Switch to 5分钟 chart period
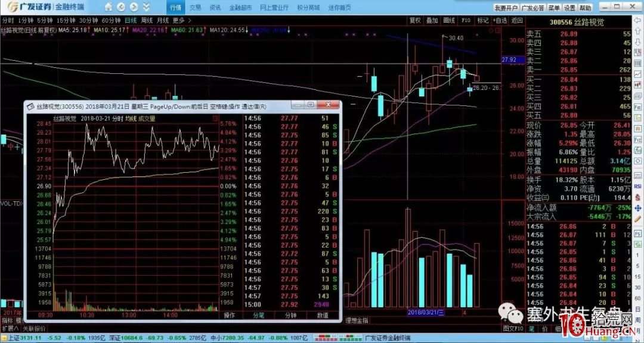This screenshot has width=644, height=343. click(x=44, y=20)
